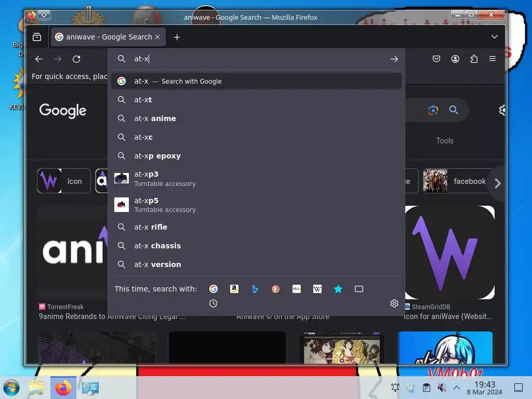Expand hidden system tray icons
The height and width of the screenshot is (399, 532).
(456, 388)
